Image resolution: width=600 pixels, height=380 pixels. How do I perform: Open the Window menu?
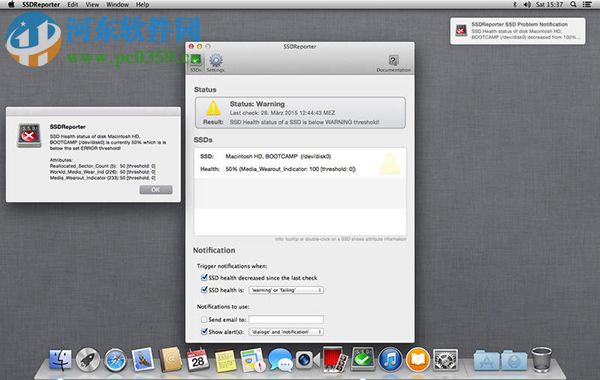117,5
